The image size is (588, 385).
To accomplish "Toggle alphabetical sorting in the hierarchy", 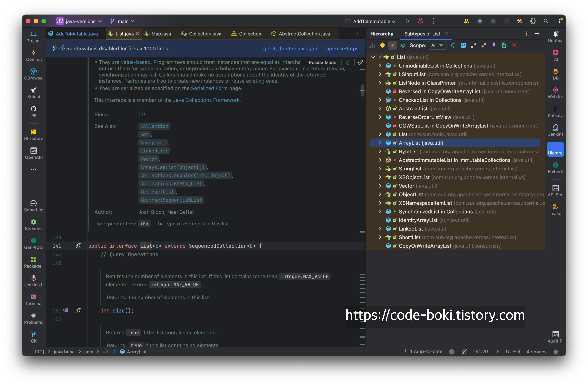I will pyautogui.click(x=403, y=45).
